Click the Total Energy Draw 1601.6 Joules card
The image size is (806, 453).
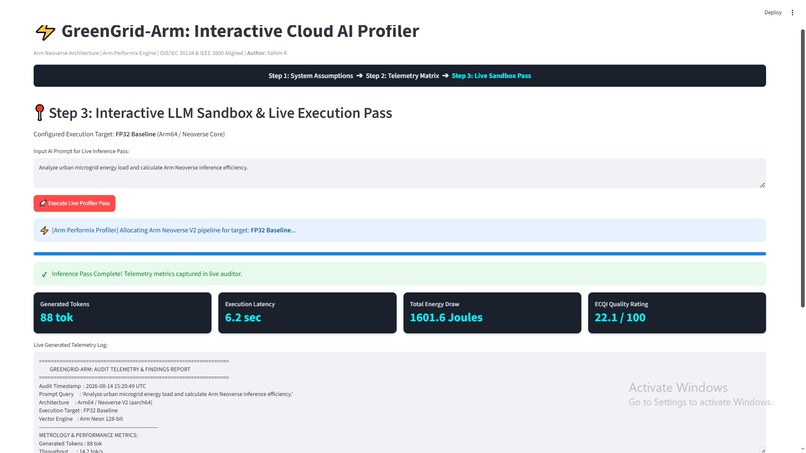[492, 313]
